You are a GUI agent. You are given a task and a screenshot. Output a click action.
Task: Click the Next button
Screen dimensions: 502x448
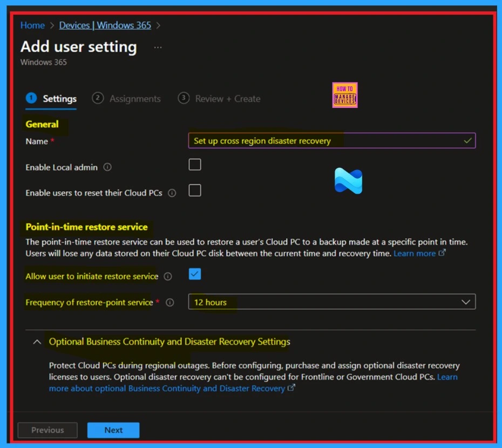pos(113,430)
